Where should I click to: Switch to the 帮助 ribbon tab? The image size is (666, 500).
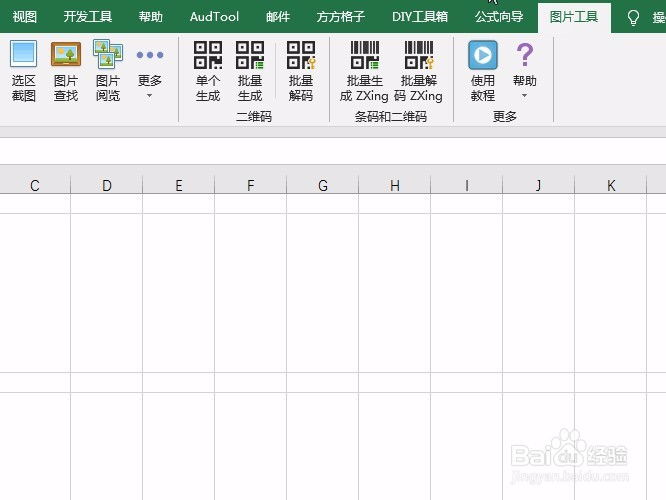[150, 17]
